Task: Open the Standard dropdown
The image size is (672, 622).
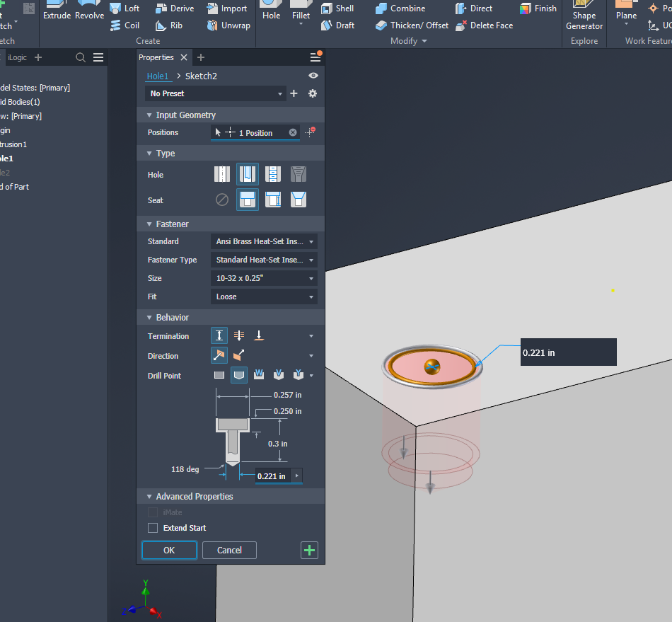Action: click(264, 241)
